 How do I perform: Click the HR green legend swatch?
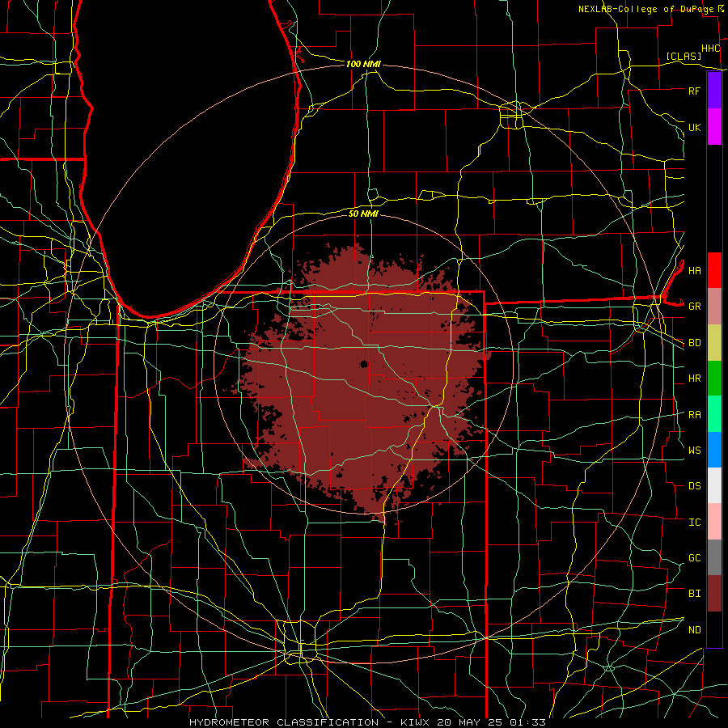[714, 379]
